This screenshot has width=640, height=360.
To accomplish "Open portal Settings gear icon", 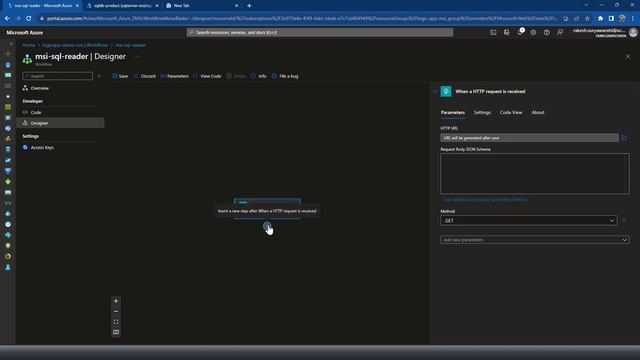I will [533, 32].
